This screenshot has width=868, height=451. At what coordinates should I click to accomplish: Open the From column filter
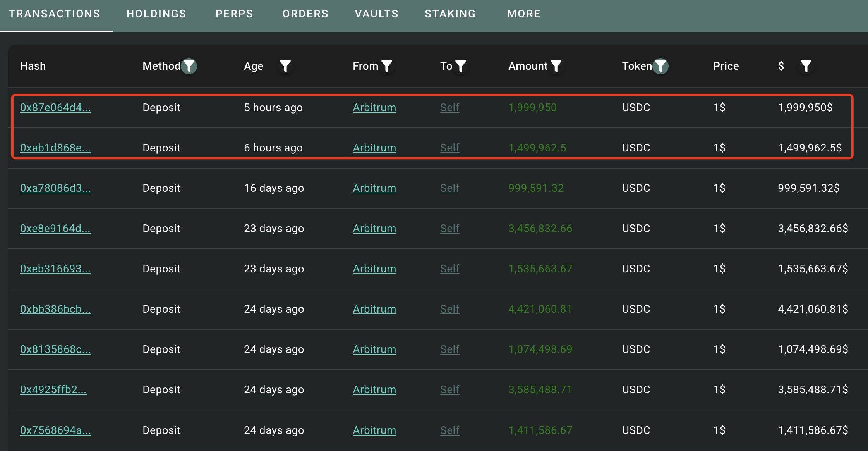(x=387, y=66)
